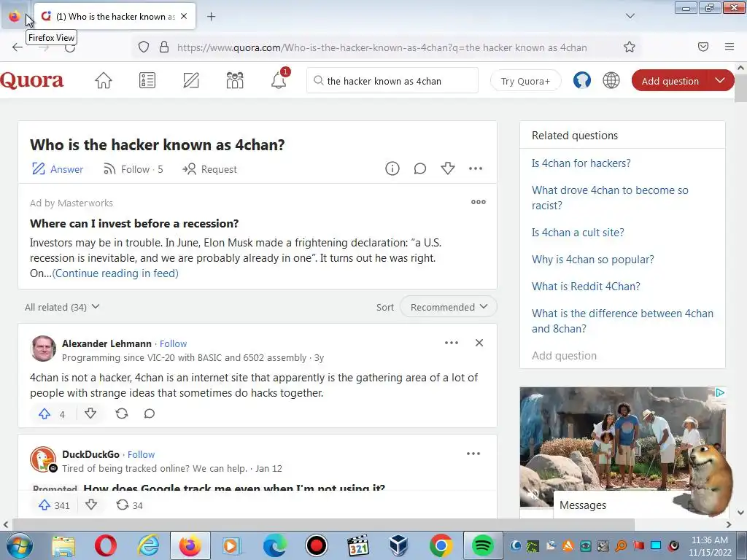Viewport: 747px width, 560px height.
Task: Open 'Why is 4chan so popular?' link
Action: click(x=592, y=260)
